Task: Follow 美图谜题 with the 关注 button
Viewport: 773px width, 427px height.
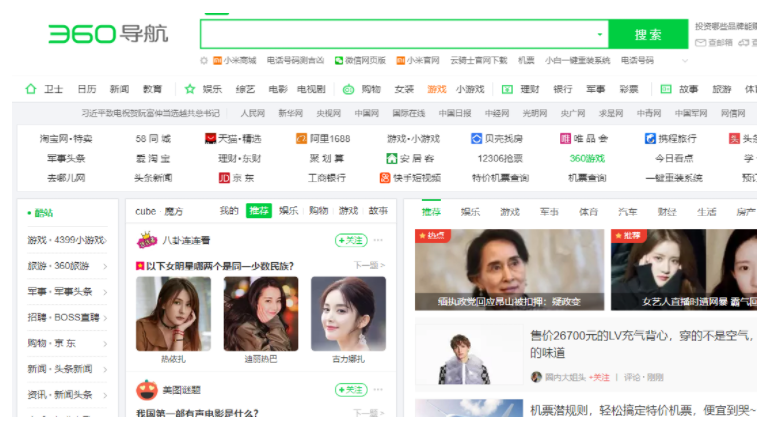Action: click(351, 390)
